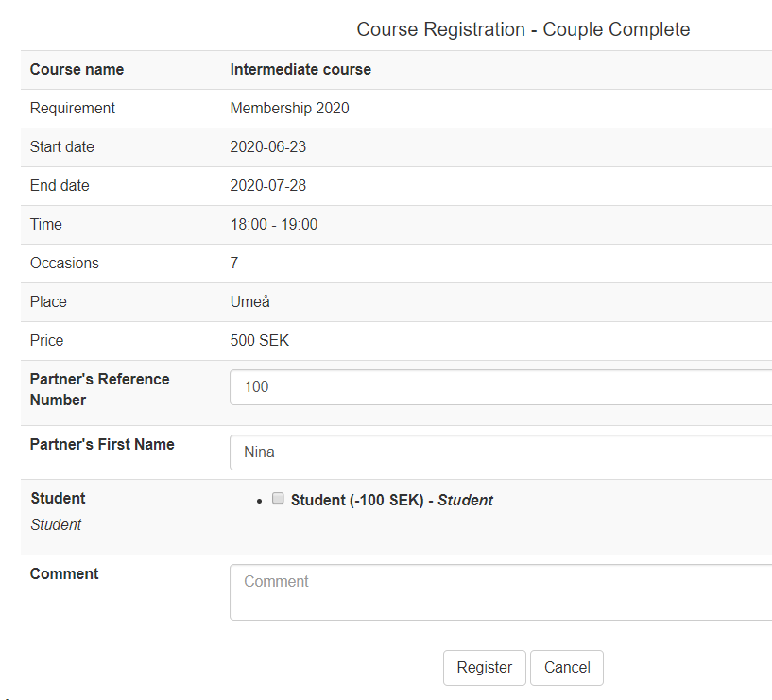Image resolution: width=772 pixels, height=700 pixels.
Task: Click the end date 2020-07-28
Action: tap(267, 186)
